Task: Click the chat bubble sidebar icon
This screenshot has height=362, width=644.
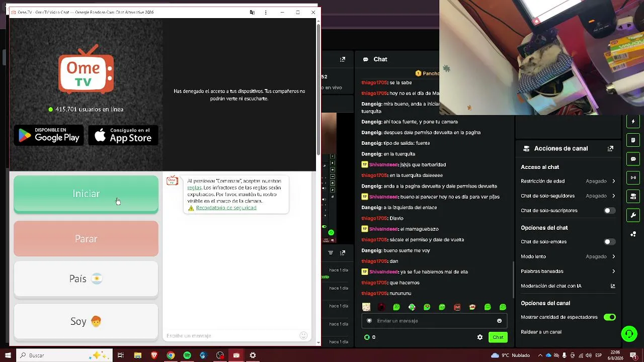Action: click(633, 159)
